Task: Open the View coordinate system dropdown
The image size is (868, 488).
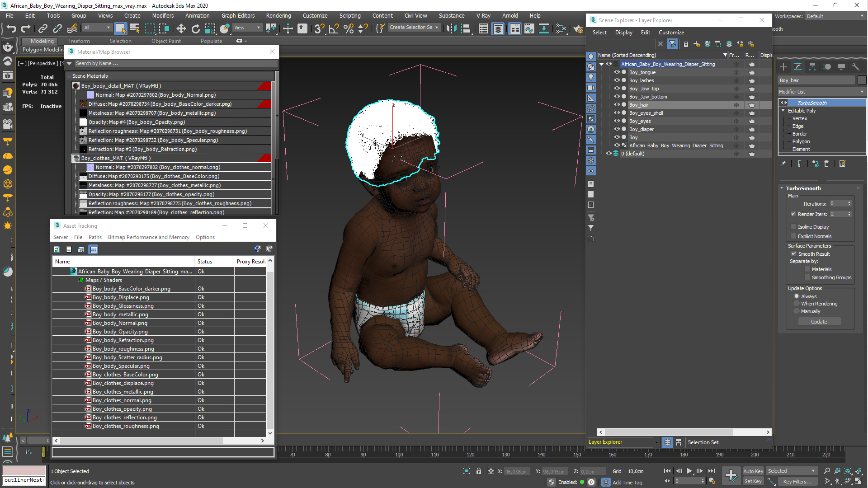Action: pyautogui.click(x=247, y=28)
